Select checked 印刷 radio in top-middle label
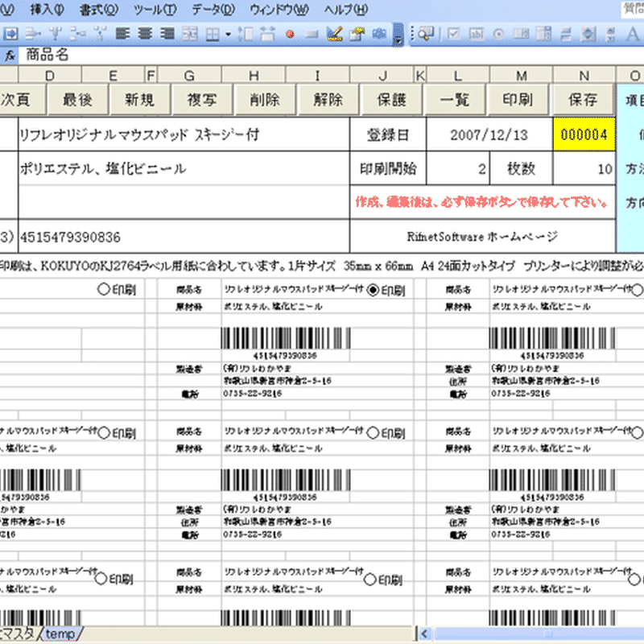 (x=373, y=290)
